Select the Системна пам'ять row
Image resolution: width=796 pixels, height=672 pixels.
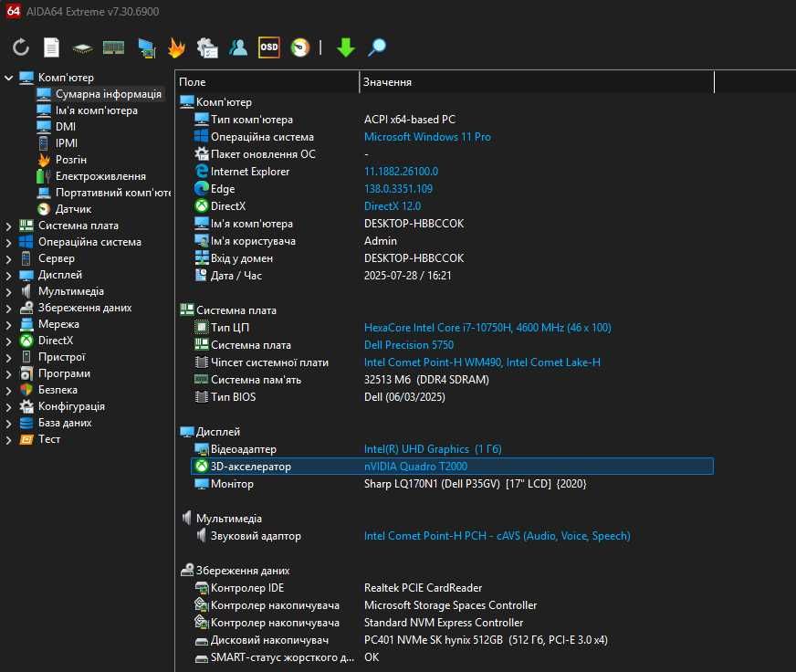[453, 380]
